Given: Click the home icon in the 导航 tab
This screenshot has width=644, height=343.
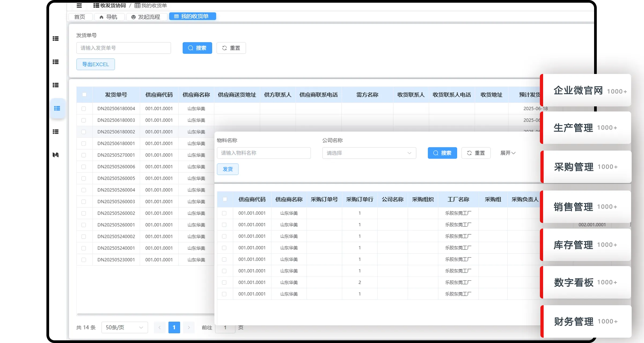Looking at the screenshot, I should pos(101,17).
